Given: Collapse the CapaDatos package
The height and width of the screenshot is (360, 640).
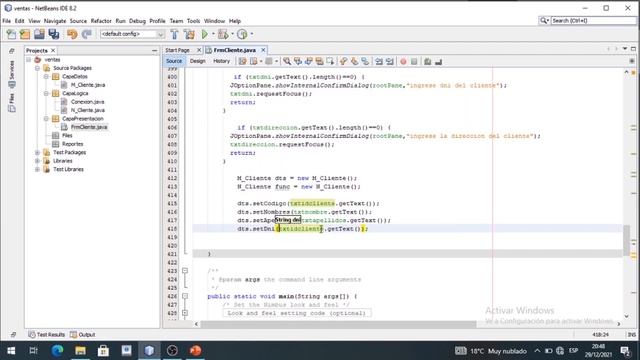Looking at the screenshot, I should tap(47, 77).
